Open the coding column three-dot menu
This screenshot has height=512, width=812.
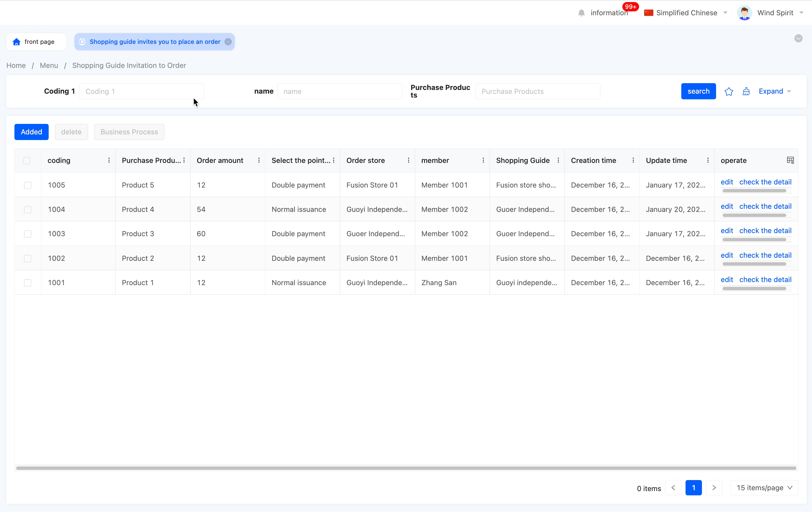109,160
